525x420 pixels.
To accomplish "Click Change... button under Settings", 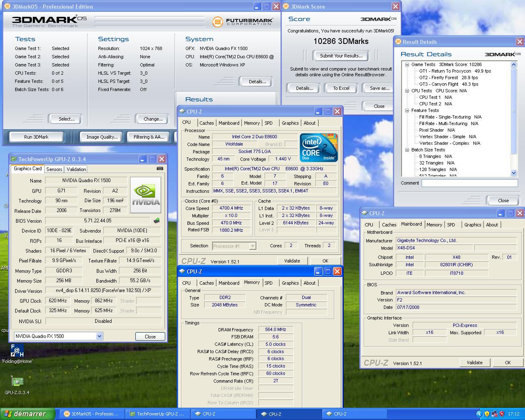I will click(x=153, y=119).
